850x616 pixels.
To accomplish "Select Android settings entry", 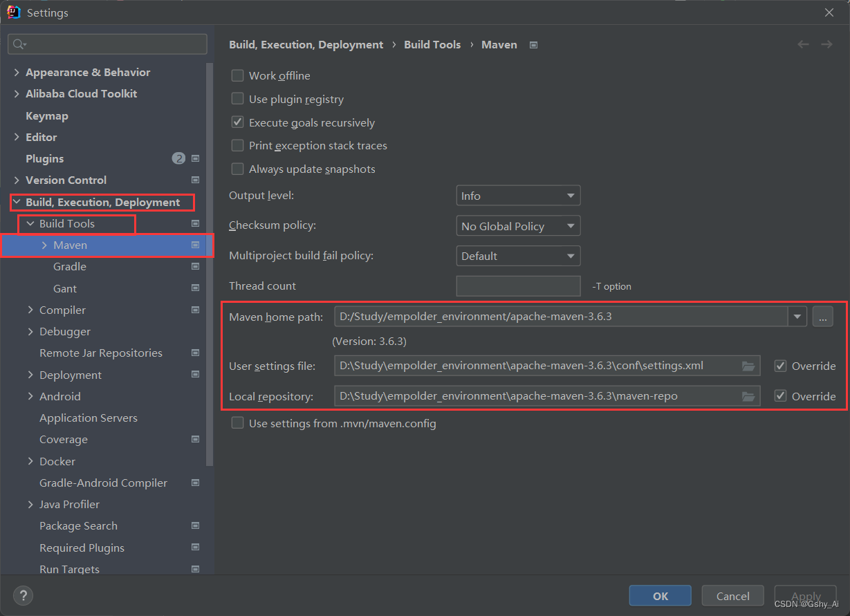I will pyautogui.click(x=60, y=396).
